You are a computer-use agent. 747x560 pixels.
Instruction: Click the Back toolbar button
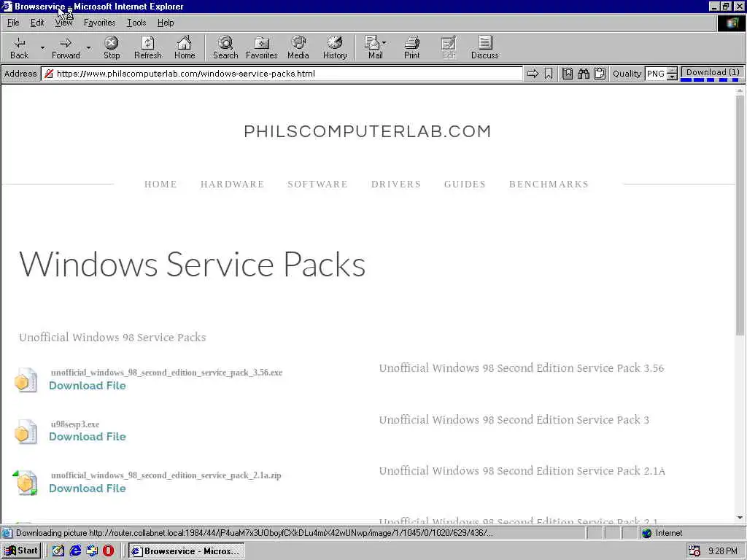(19, 47)
